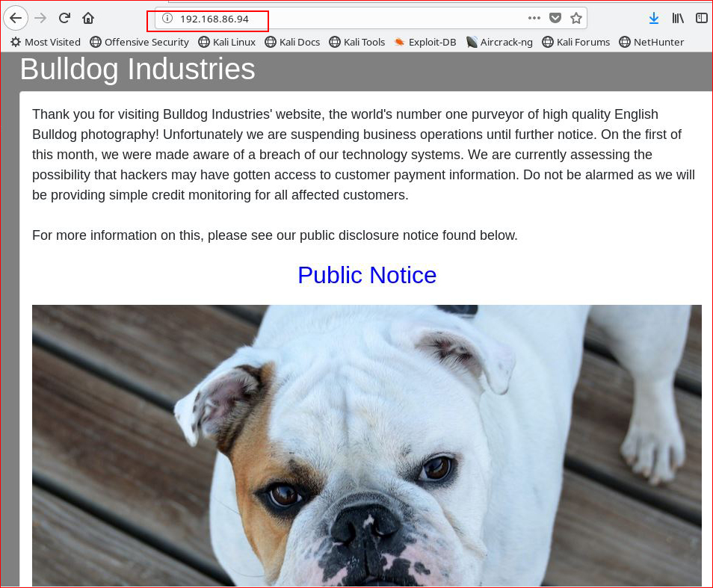Click the bulldog photograph
713x588 pixels.
pyautogui.click(x=367, y=445)
